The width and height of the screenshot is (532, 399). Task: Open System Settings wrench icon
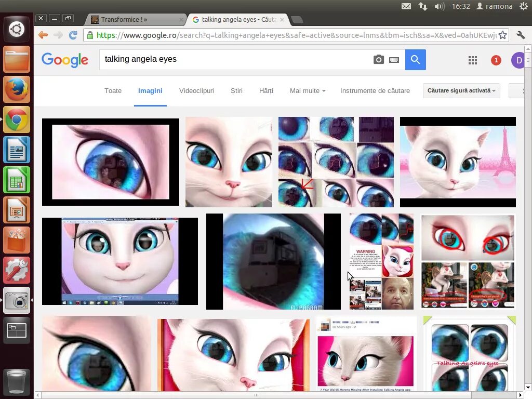(x=17, y=270)
